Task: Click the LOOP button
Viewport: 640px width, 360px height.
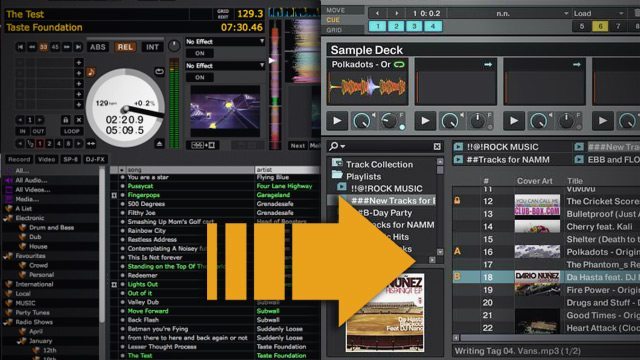Action: [x=71, y=131]
